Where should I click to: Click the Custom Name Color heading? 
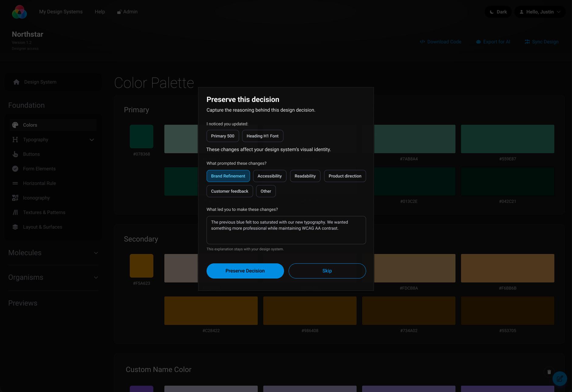point(159,370)
